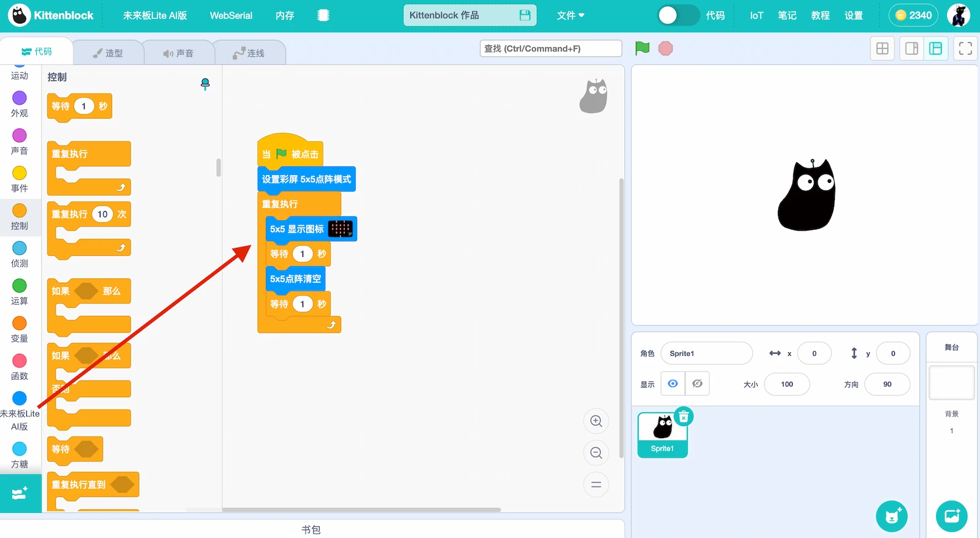Open the WebSerial connection option
980x538 pixels.
tap(231, 15)
